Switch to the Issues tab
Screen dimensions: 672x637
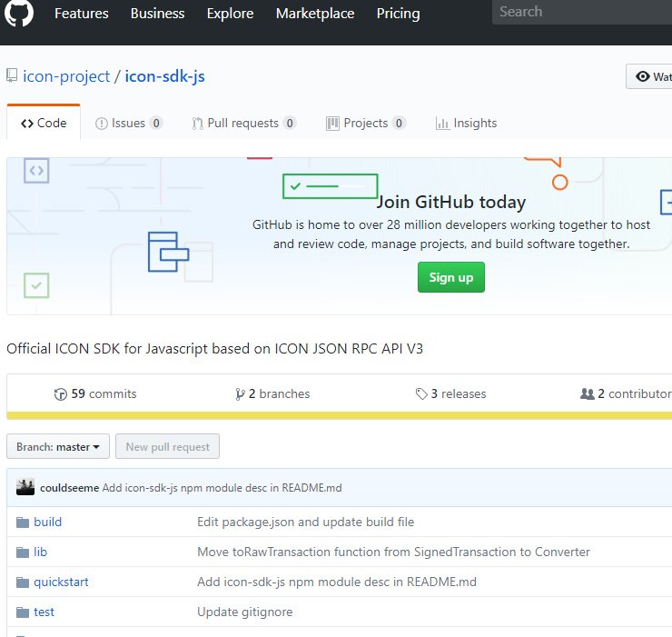129,123
